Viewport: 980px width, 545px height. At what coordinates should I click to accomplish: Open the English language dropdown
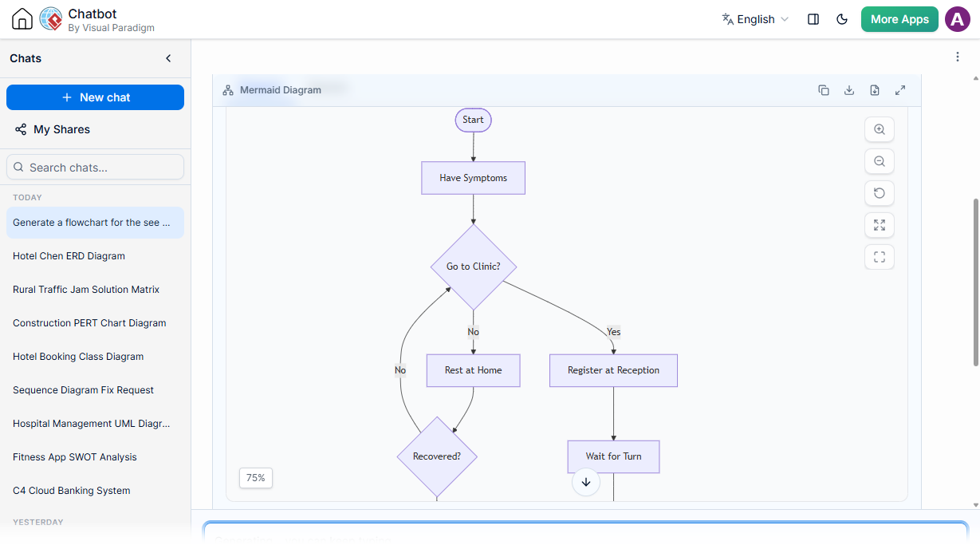(x=755, y=19)
